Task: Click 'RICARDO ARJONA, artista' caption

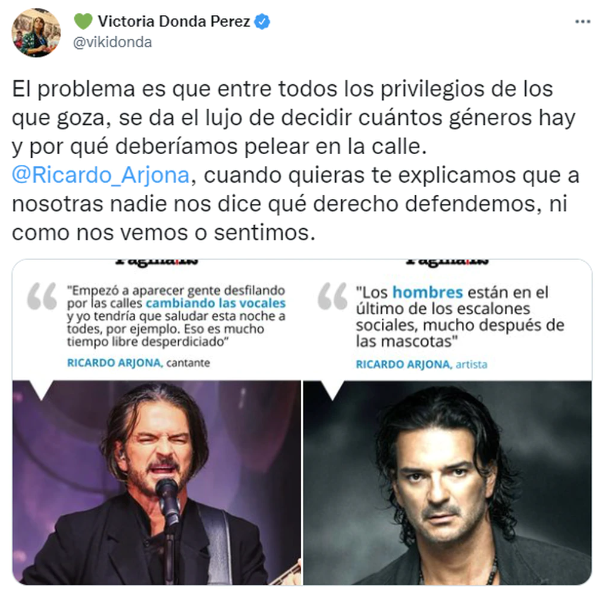Action: pos(422,364)
